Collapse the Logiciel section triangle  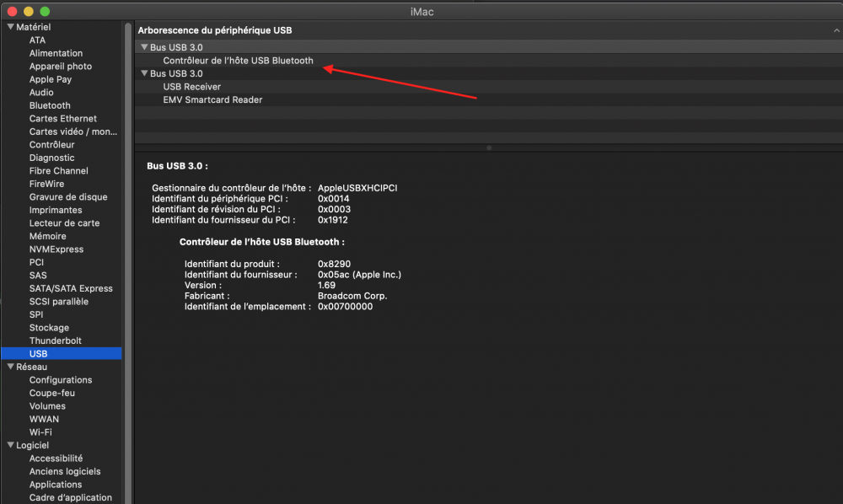10,446
